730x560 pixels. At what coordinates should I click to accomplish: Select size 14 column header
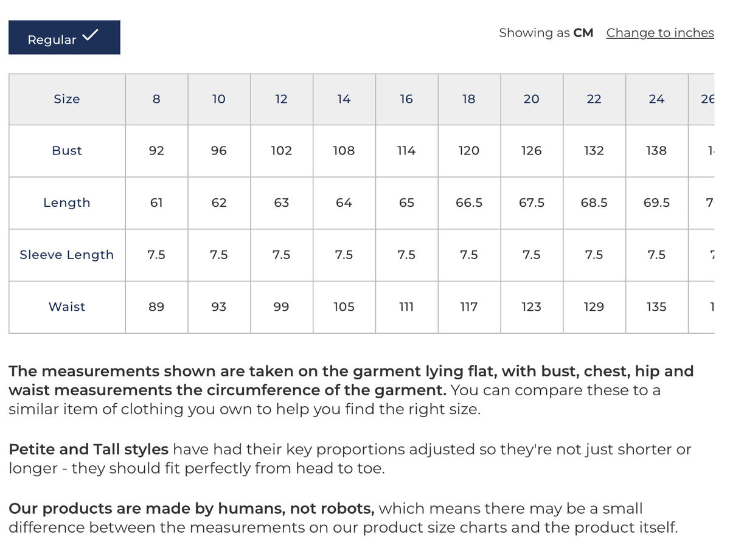pyautogui.click(x=344, y=99)
